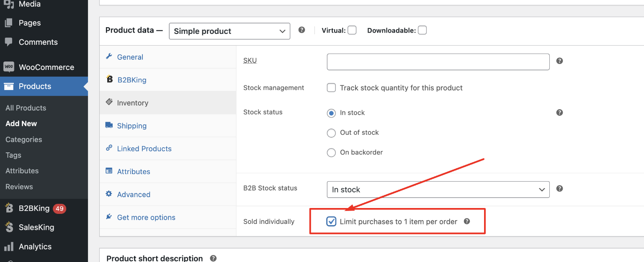Select the On backorder radio button
This screenshot has height=262, width=644.
[331, 152]
